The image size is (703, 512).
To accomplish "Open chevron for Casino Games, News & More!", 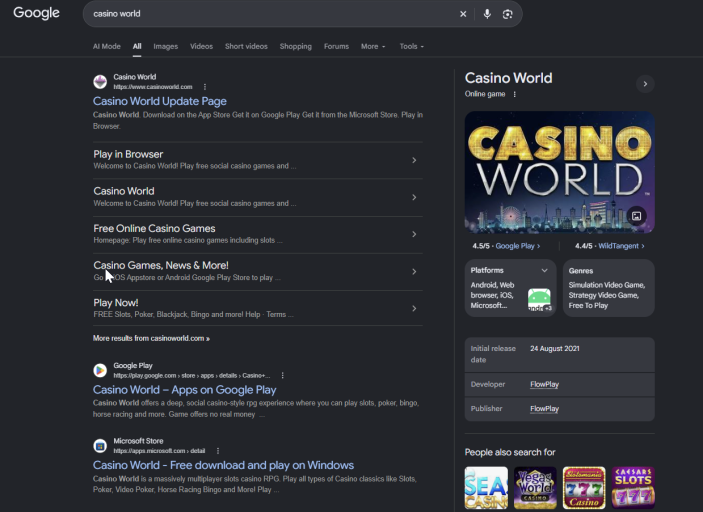I will 414,271.
